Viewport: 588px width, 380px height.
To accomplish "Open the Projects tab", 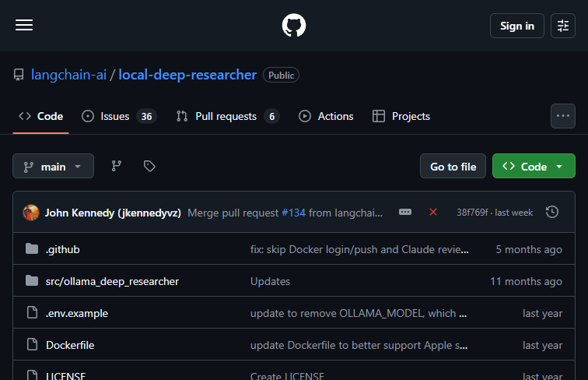I will point(401,116).
